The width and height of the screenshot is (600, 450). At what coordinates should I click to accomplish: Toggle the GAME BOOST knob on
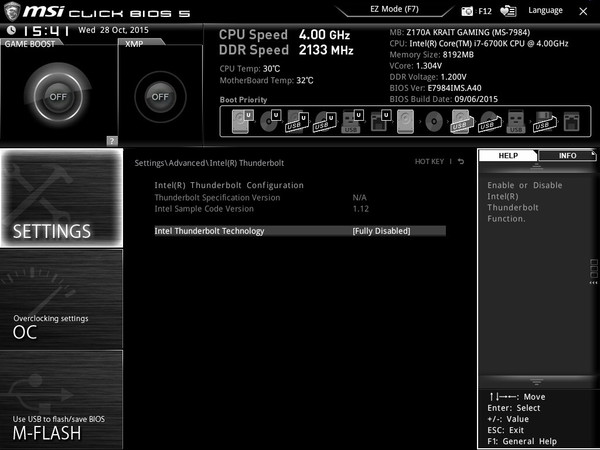pyautogui.click(x=58, y=96)
